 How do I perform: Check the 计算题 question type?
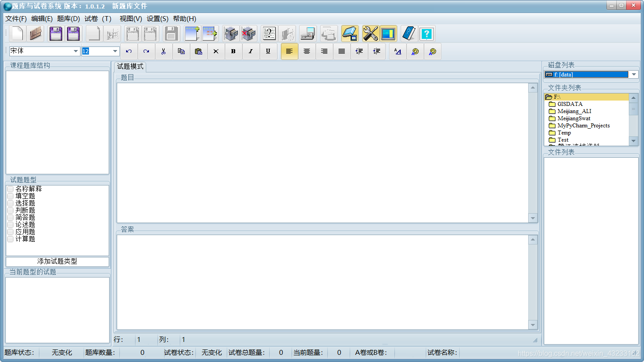(10, 239)
